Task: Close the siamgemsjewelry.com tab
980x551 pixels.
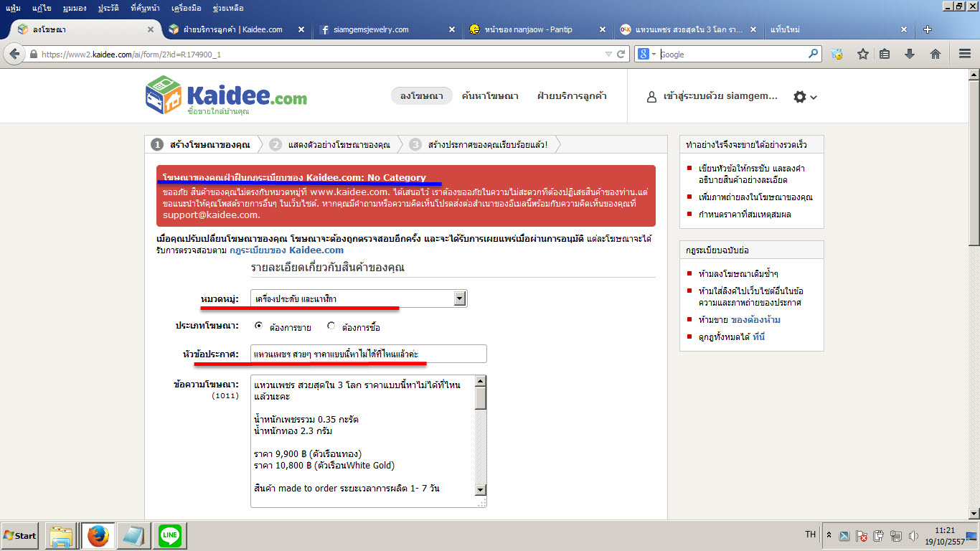Action: 452,29
